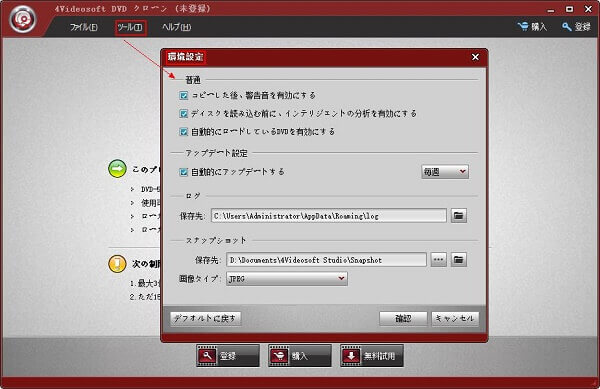Viewport: 600px width, 389px height.
Task: Open the log folder via folder icon
Action: 458,216
